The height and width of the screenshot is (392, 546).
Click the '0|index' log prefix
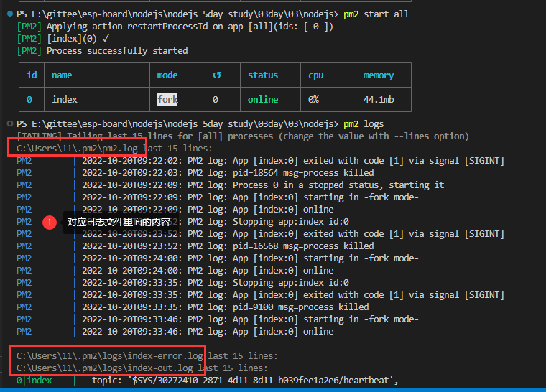click(34, 381)
